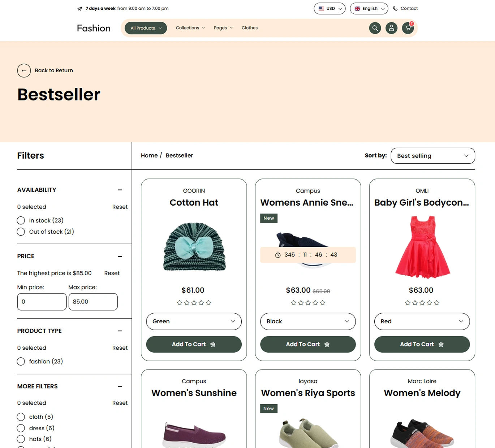The height and width of the screenshot is (448, 495).
Task: Select the dress filter option
Action: tap(21, 428)
